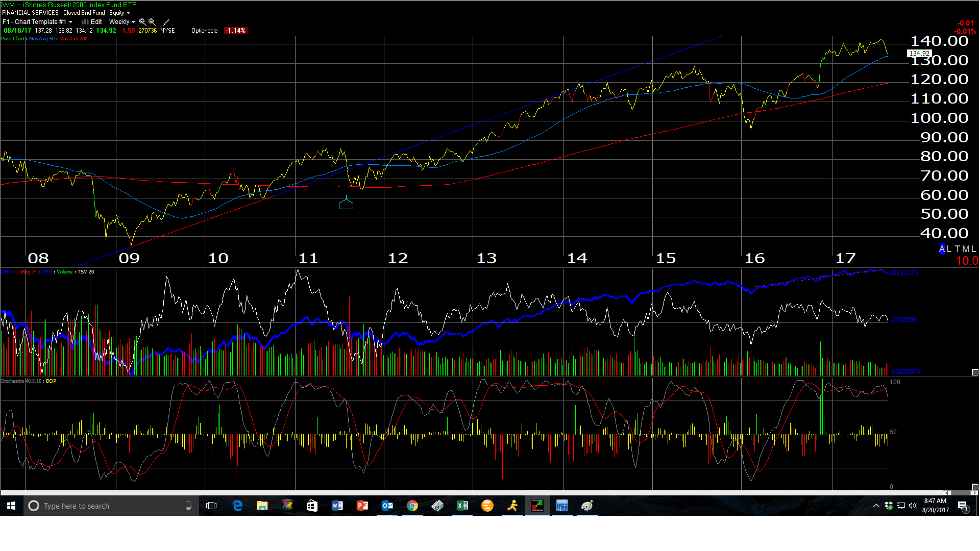Click the middle pane resize square handle
Image resolution: width=980 pixels, height=551 pixels.
click(x=975, y=372)
